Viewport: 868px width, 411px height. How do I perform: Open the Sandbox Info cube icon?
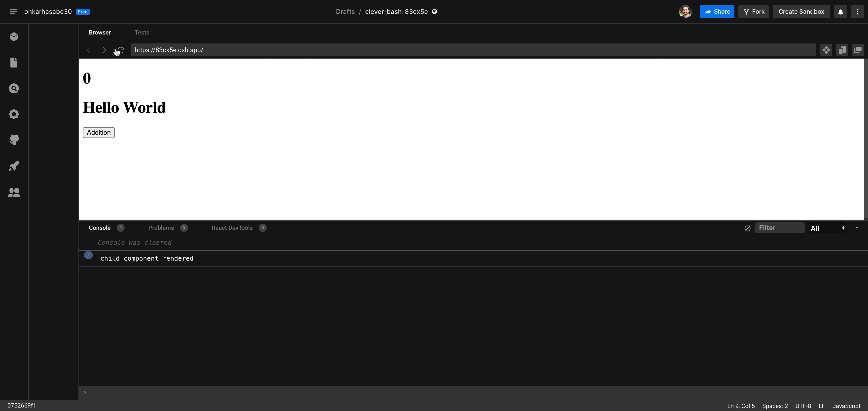pyautogui.click(x=14, y=37)
